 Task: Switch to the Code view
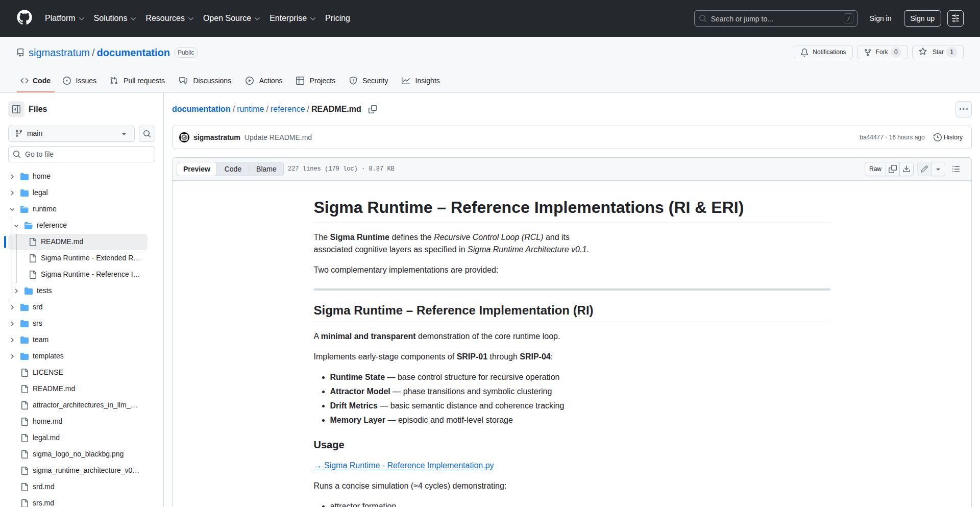[x=233, y=169]
